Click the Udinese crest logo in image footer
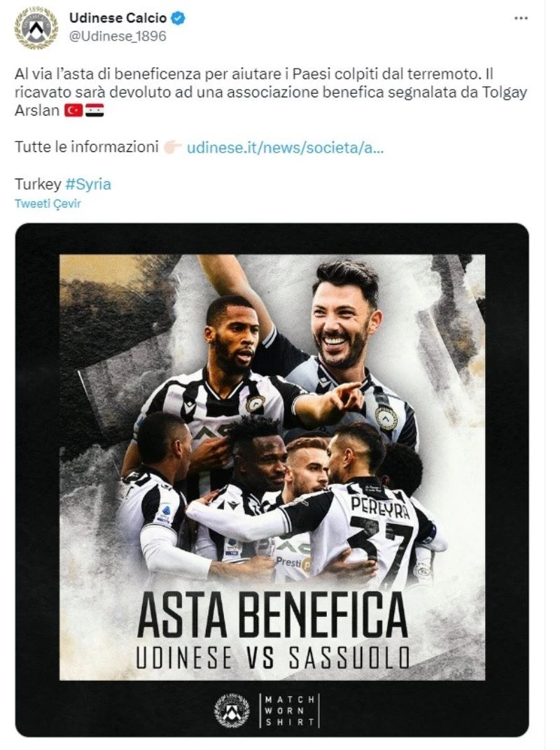The height and width of the screenshot is (750, 560). coord(232,711)
